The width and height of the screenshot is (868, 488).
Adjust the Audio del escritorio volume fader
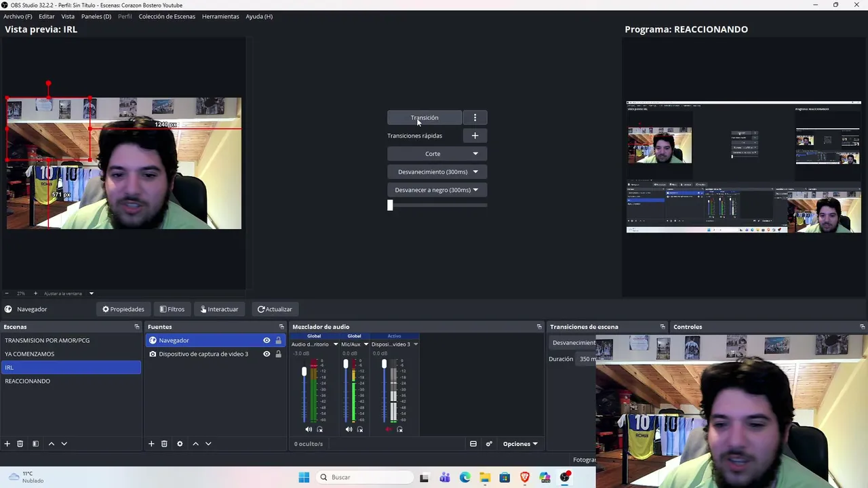tap(304, 371)
